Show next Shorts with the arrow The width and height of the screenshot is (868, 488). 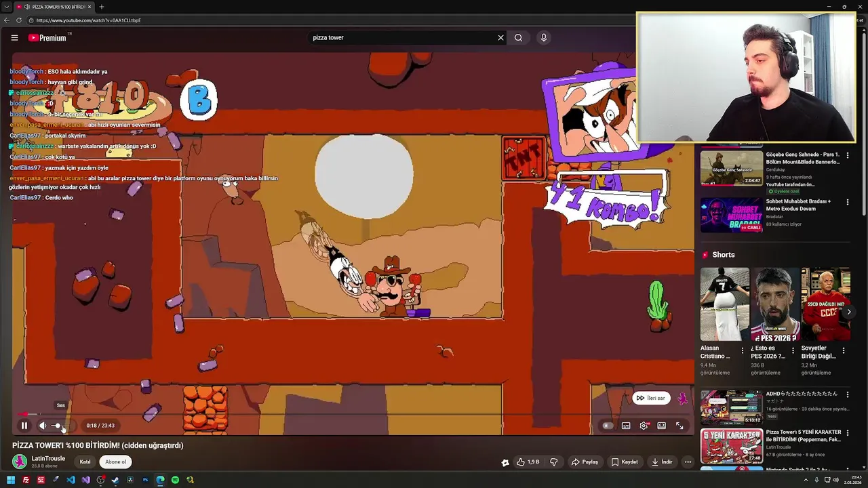pyautogui.click(x=849, y=312)
